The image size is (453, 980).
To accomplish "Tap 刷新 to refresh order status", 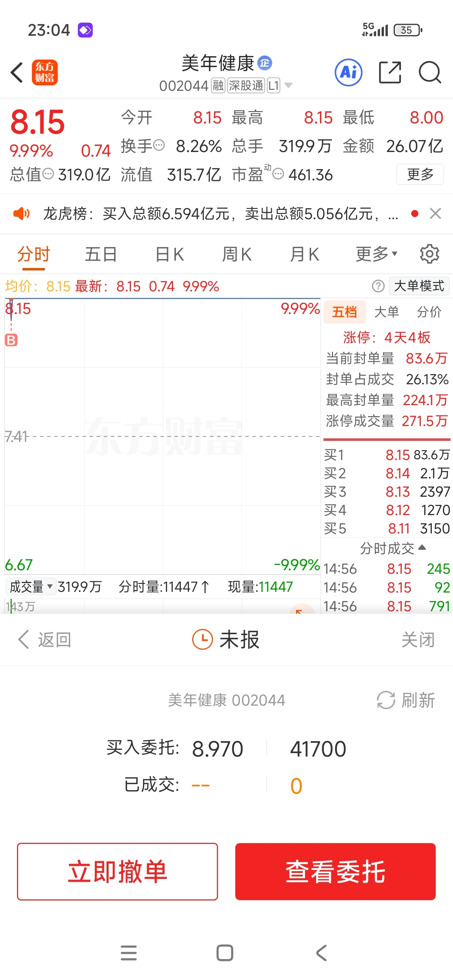I will click(x=406, y=700).
